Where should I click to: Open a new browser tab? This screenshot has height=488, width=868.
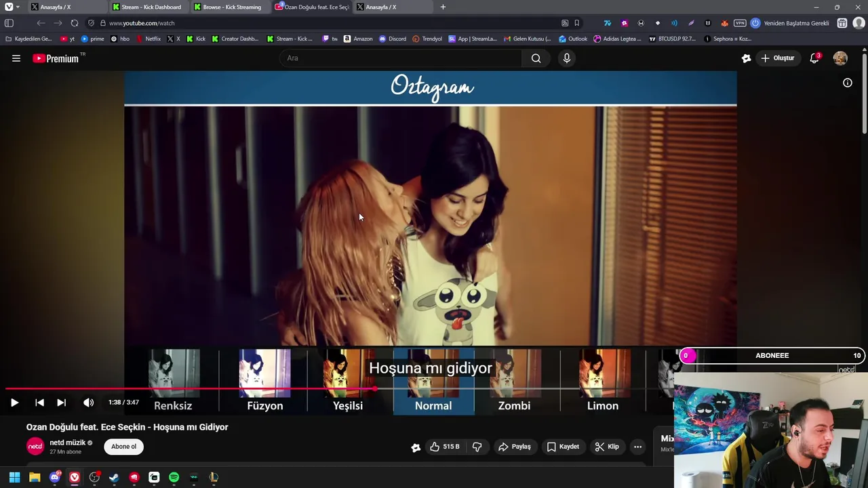(443, 7)
